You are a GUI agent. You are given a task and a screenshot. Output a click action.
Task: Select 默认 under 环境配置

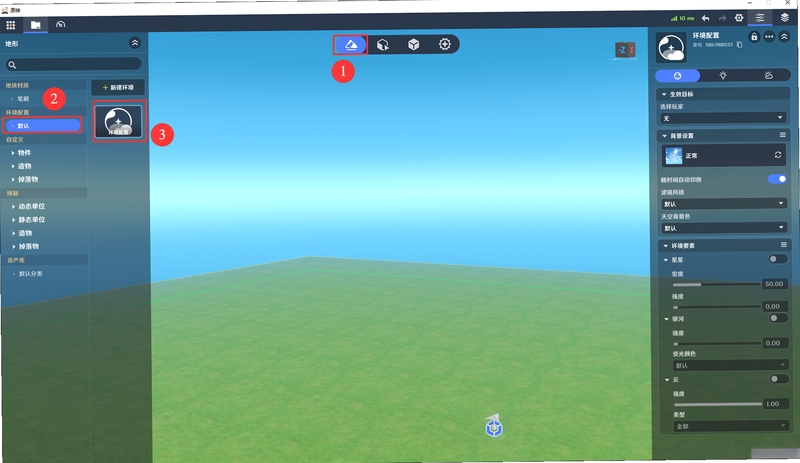(42, 126)
